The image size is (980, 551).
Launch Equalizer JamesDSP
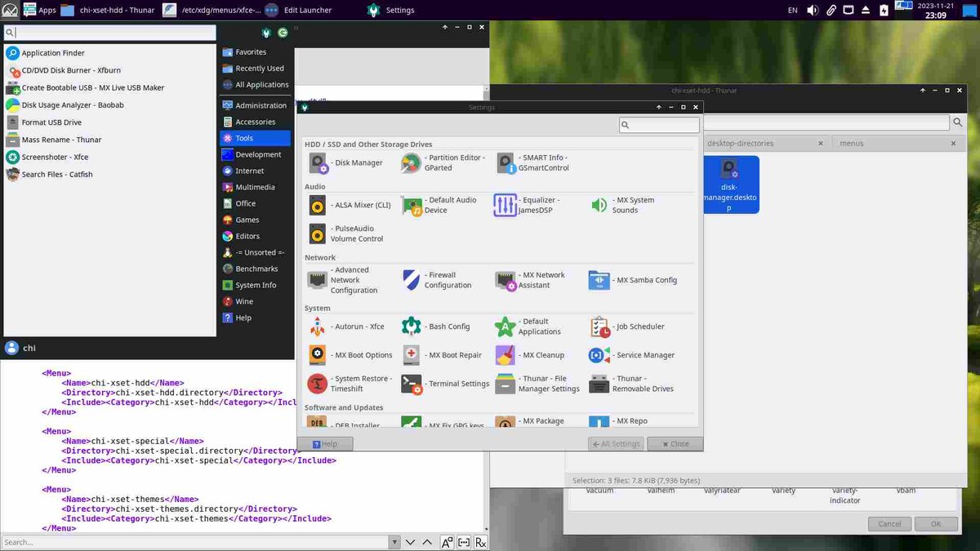528,205
